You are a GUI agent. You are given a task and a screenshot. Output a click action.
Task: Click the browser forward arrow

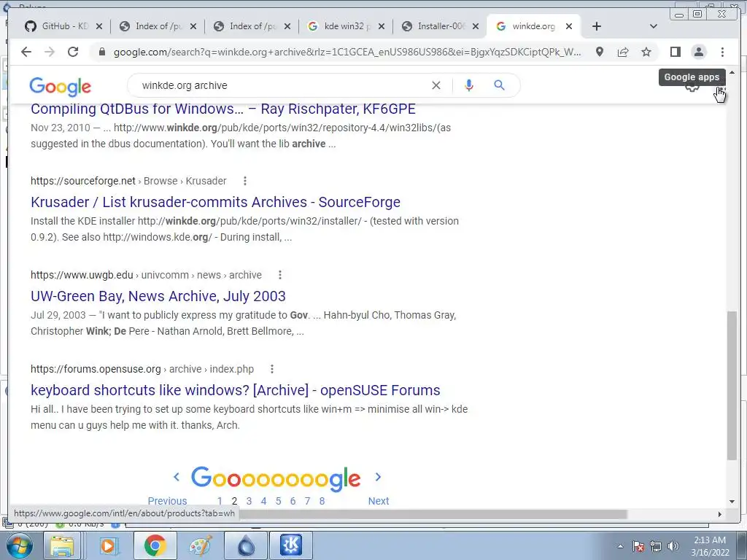click(50, 52)
